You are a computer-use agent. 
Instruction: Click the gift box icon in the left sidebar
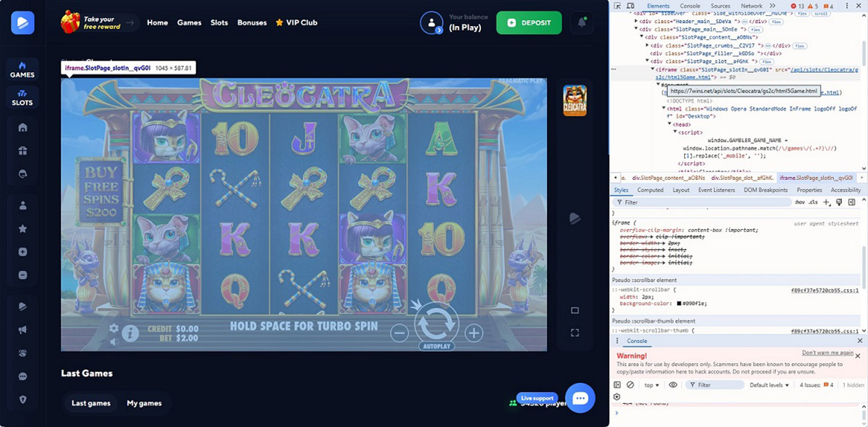pos(22,151)
